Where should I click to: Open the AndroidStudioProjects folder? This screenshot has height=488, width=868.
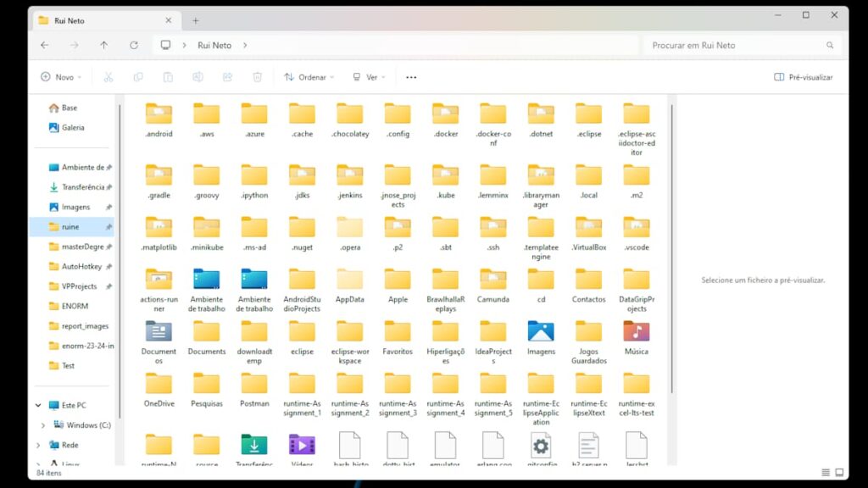click(x=303, y=290)
